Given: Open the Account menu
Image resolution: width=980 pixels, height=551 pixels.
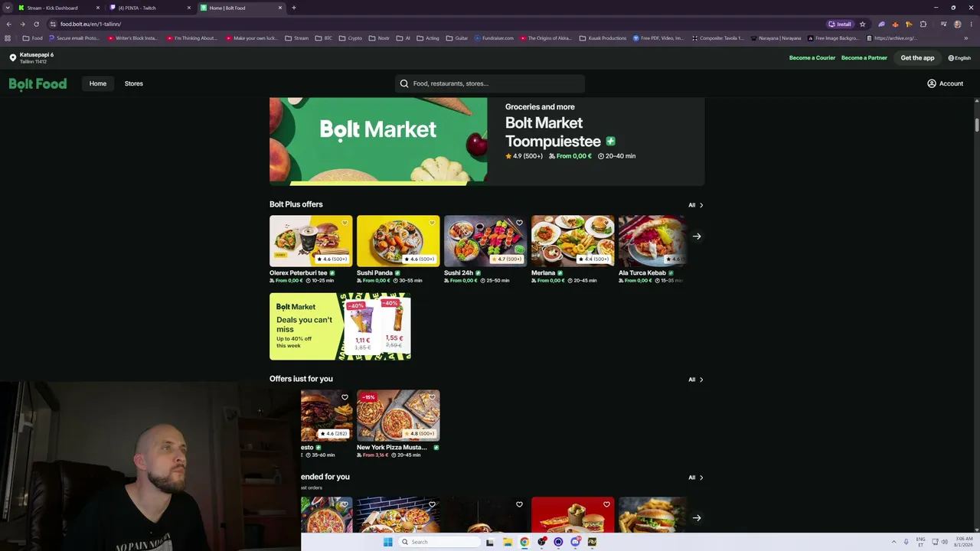Looking at the screenshot, I should [946, 83].
